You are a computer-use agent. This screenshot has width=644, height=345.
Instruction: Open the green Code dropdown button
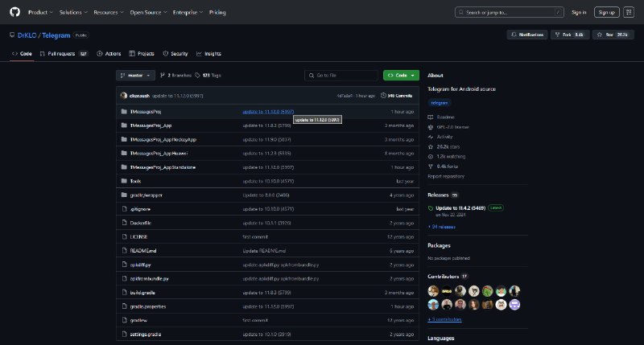pyautogui.click(x=401, y=76)
